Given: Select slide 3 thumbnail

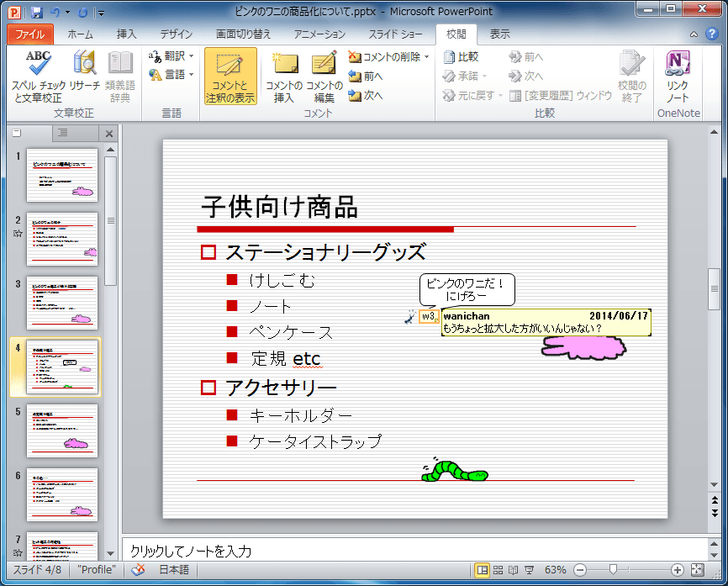Looking at the screenshot, I should [62, 303].
